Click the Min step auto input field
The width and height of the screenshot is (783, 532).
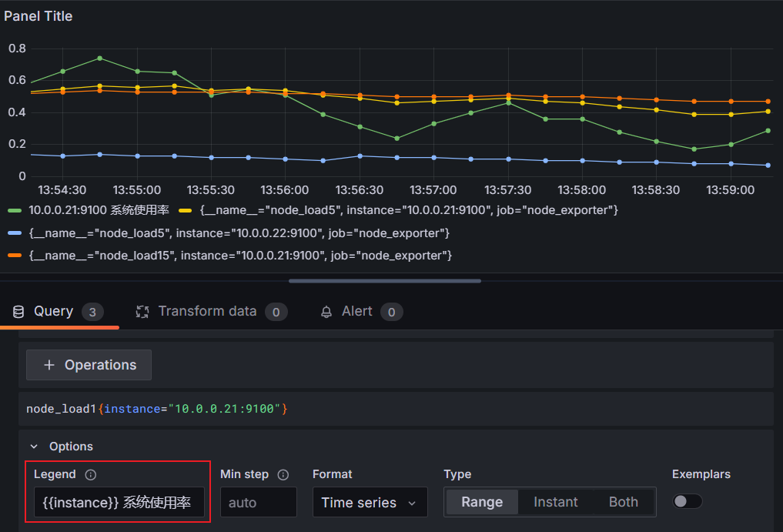(258, 503)
